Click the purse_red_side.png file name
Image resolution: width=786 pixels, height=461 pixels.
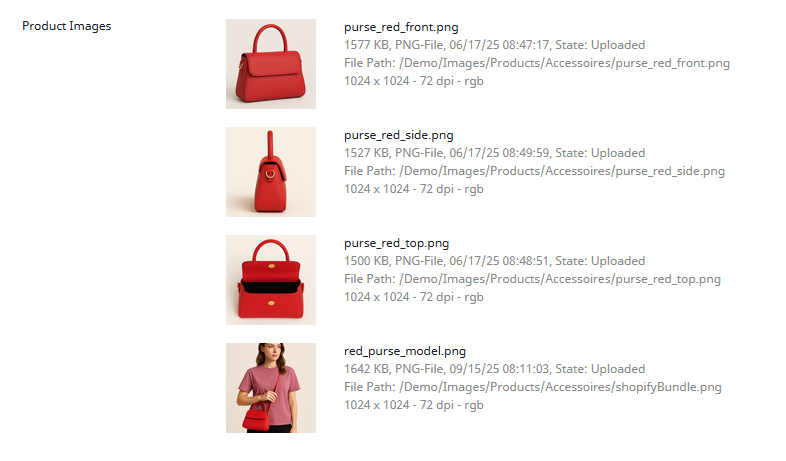pos(399,135)
